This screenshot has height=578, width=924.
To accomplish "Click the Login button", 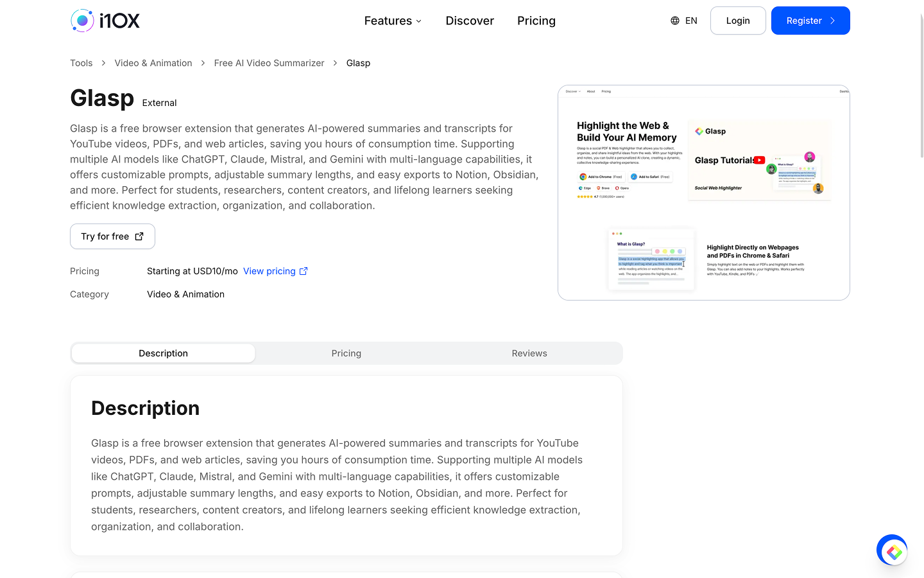I will (738, 21).
